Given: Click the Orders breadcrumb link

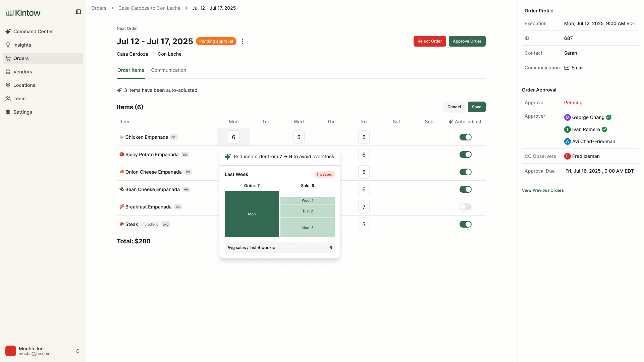Looking at the screenshot, I should coord(99,8).
